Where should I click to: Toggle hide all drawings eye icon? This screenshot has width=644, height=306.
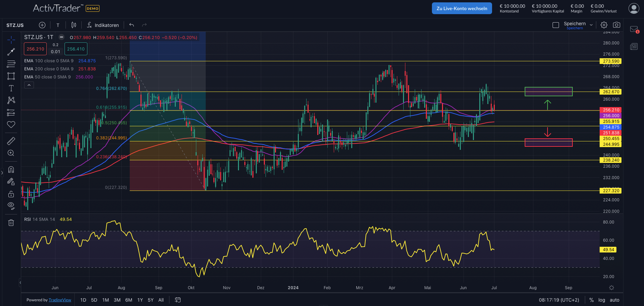pyautogui.click(x=11, y=206)
